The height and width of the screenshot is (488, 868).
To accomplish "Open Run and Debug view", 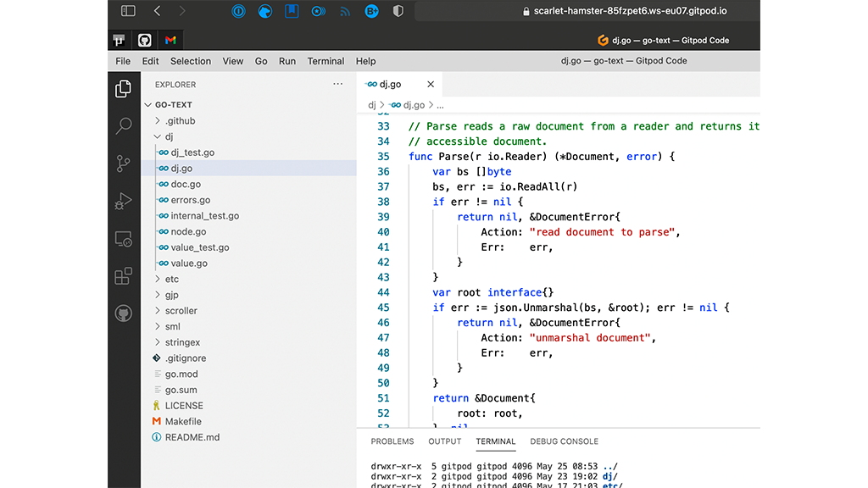I will [124, 202].
